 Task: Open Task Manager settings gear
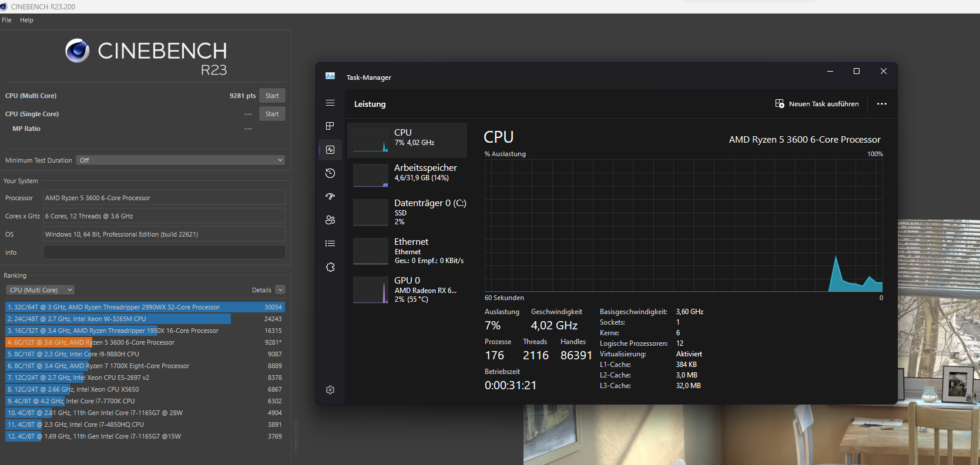click(x=330, y=390)
